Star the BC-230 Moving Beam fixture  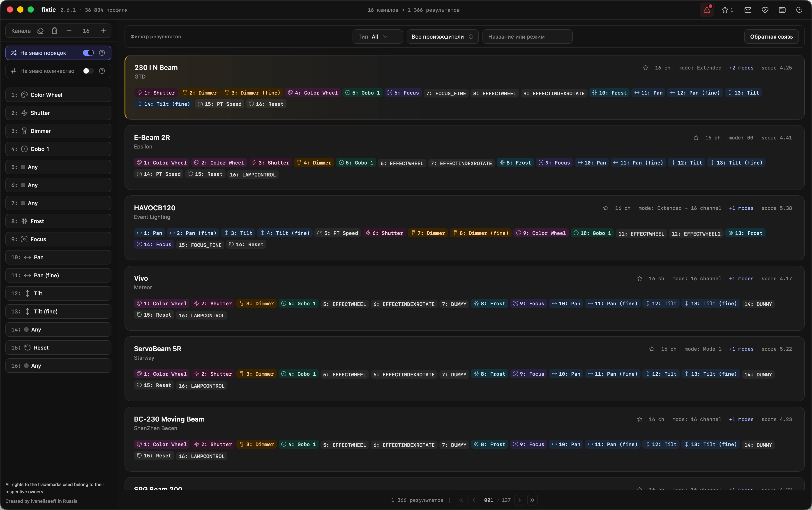click(x=640, y=419)
